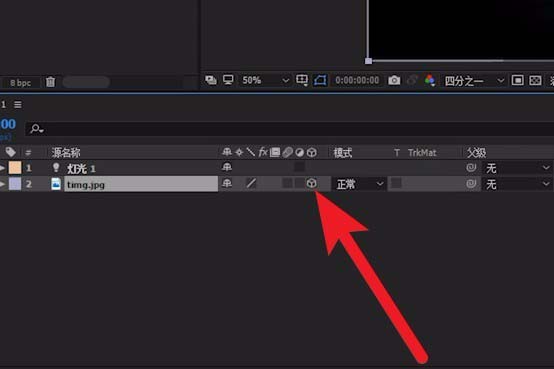Click the layer number column header
The image size is (554, 369).
coord(28,153)
